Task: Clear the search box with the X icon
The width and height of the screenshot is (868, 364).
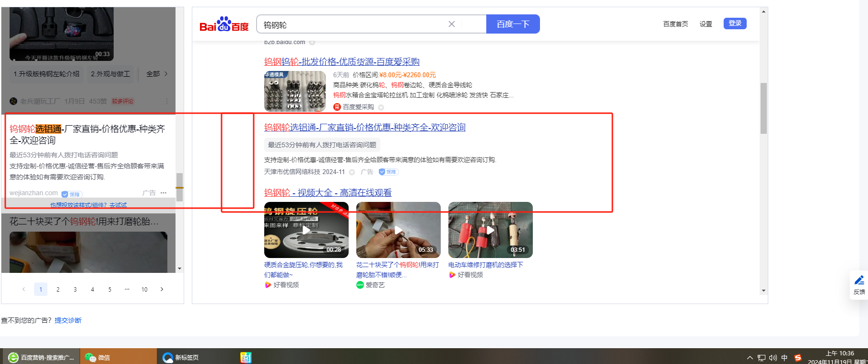Action: click(x=452, y=24)
